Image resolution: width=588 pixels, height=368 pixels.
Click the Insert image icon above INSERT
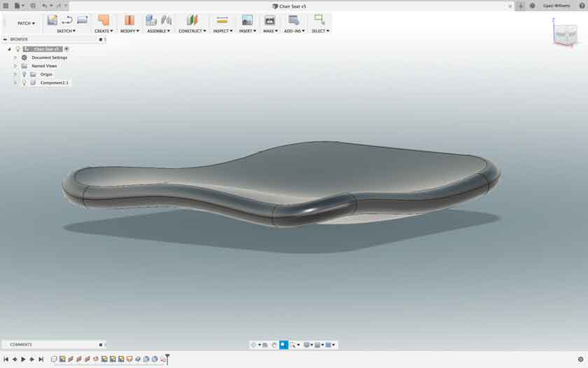[x=247, y=20]
